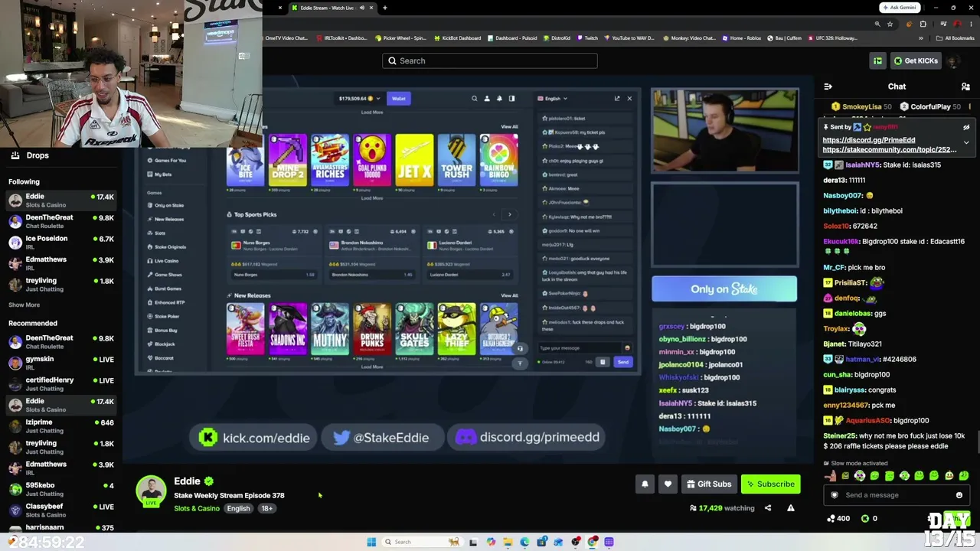Open the emoji picker in chat input
Screen dimensions: 980x551
(x=959, y=495)
